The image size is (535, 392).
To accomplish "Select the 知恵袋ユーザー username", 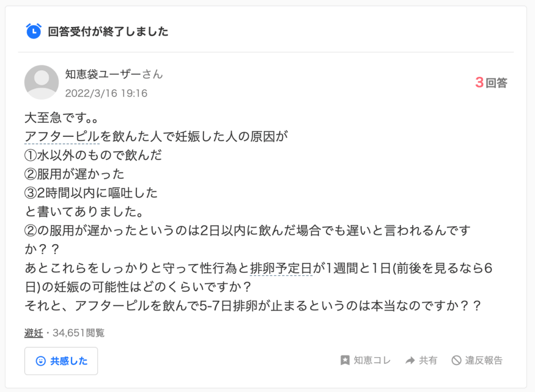I will 103,74.
